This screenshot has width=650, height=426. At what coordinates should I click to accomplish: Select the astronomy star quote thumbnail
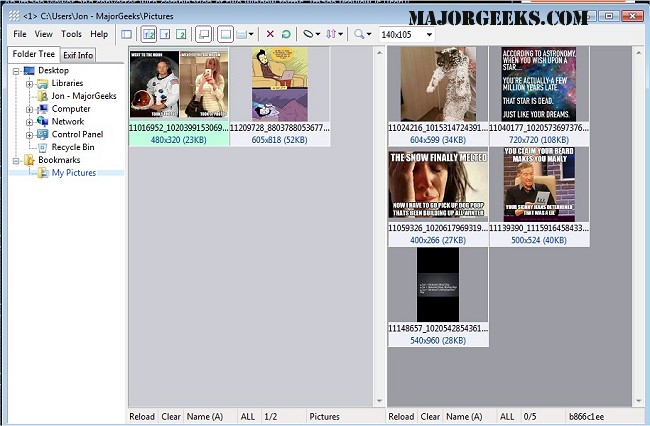(539, 84)
